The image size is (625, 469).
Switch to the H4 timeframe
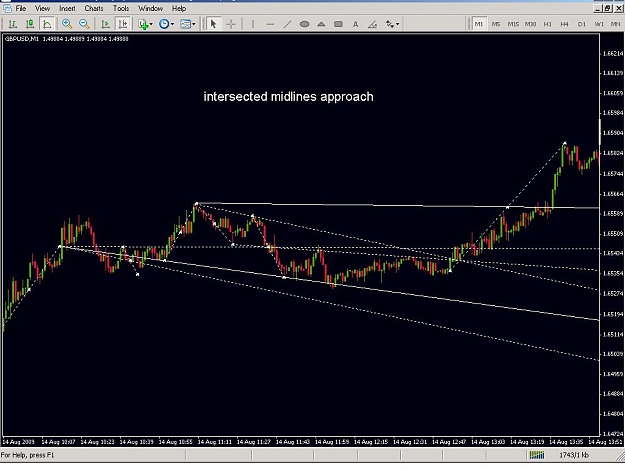pyautogui.click(x=564, y=24)
